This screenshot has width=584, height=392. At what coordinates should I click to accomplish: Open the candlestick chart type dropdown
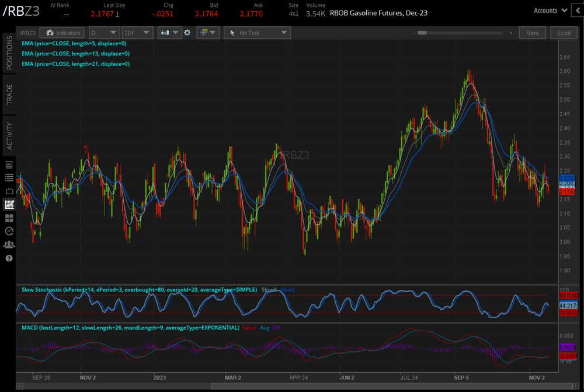169,33
